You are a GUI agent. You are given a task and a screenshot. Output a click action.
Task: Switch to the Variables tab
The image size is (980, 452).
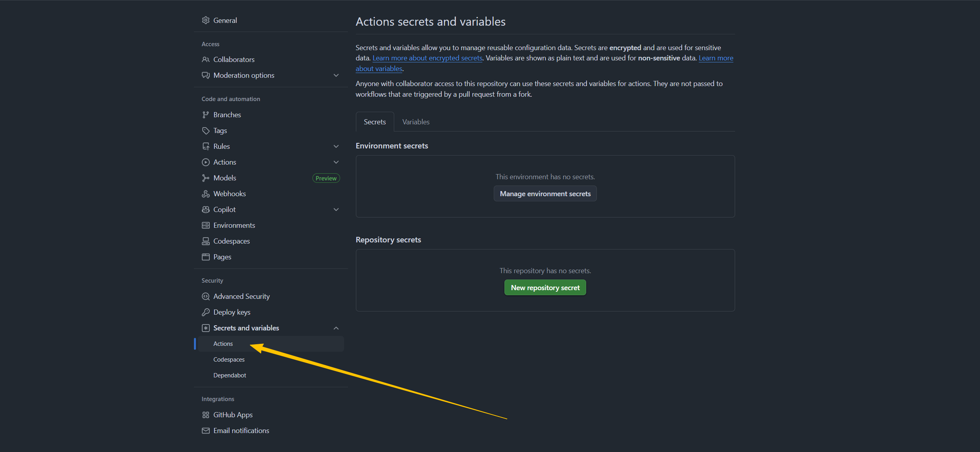[416, 122]
